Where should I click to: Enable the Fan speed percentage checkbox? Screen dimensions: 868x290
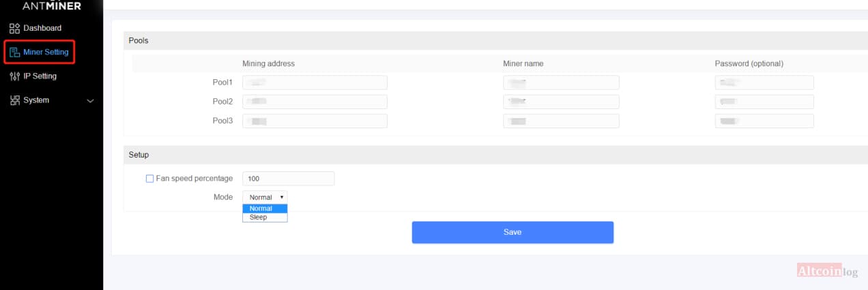coord(149,179)
